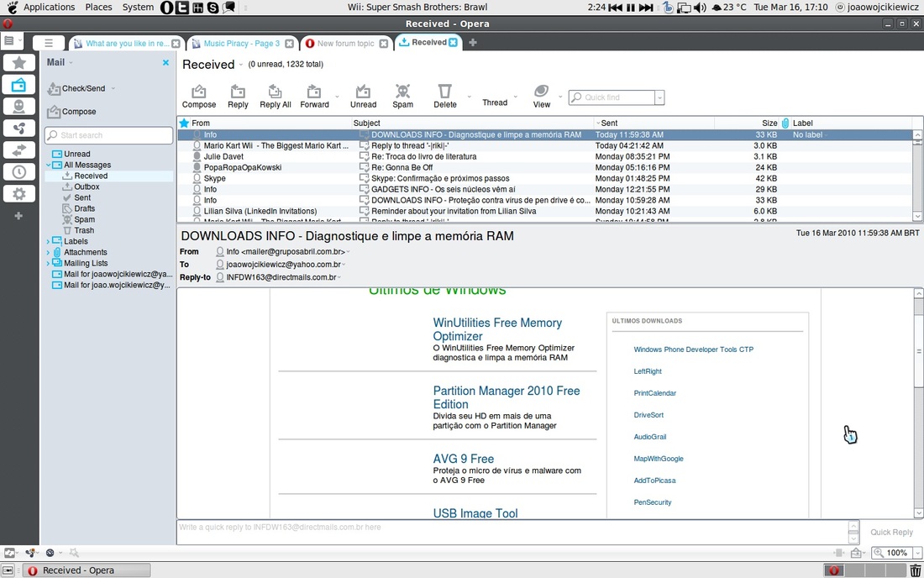Screen dimensions: 924x578
Task: Expand the Labels tree node
Action: coord(49,242)
